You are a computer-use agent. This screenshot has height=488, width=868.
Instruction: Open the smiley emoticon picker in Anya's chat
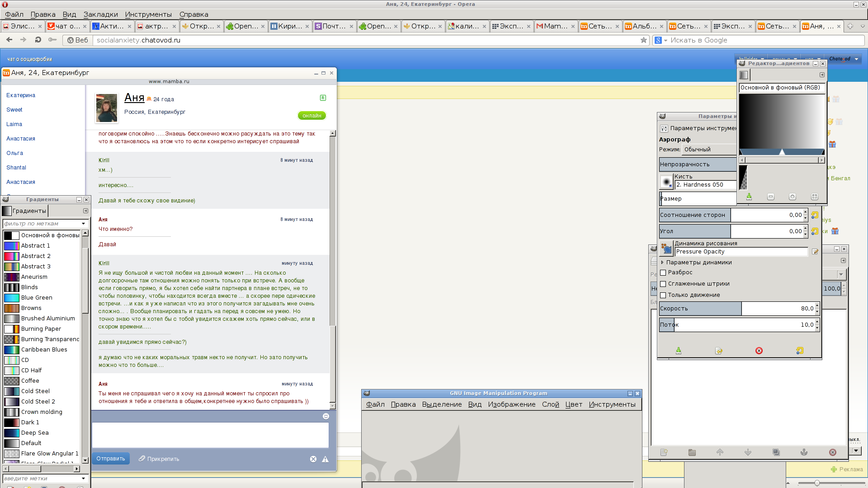pyautogui.click(x=326, y=416)
